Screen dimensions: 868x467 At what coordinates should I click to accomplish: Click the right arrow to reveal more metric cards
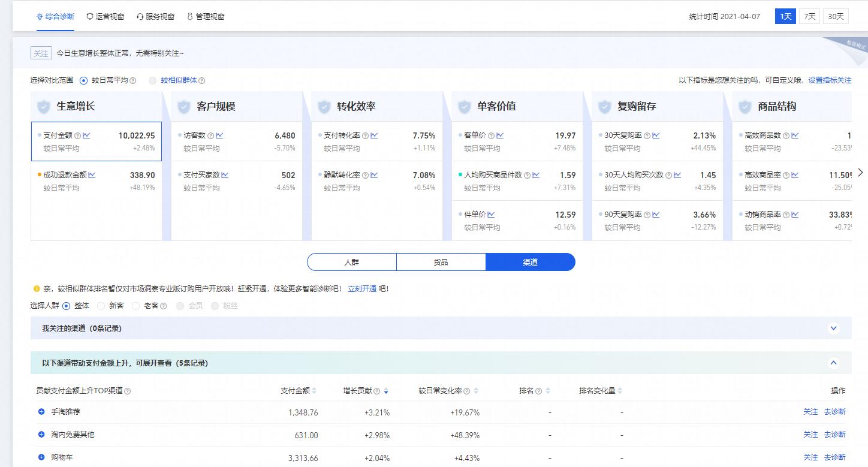pyautogui.click(x=860, y=173)
